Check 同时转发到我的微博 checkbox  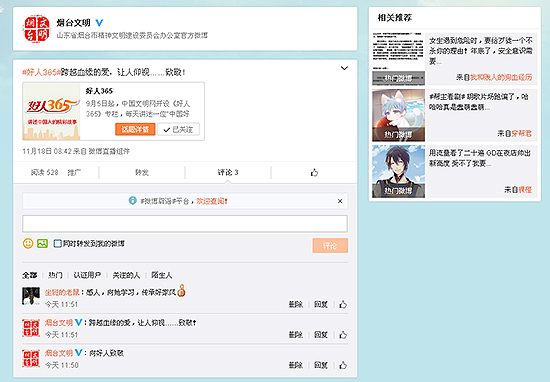pos(57,243)
